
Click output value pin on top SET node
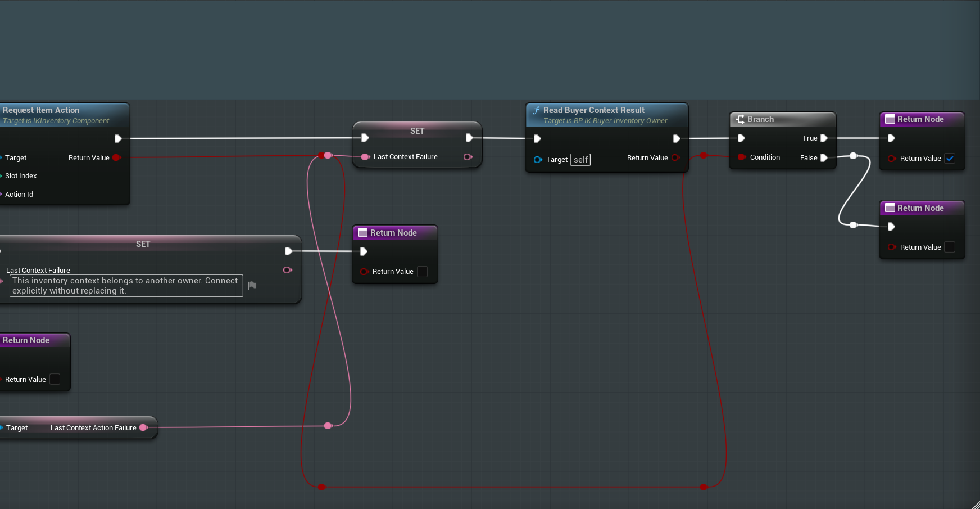click(468, 157)
